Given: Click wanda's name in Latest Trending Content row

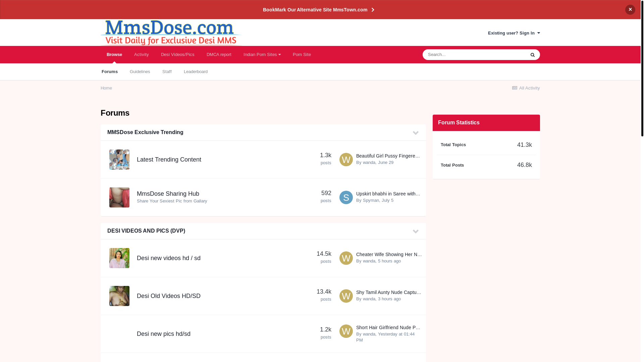Looking at the screenshot, I should 369,163.
